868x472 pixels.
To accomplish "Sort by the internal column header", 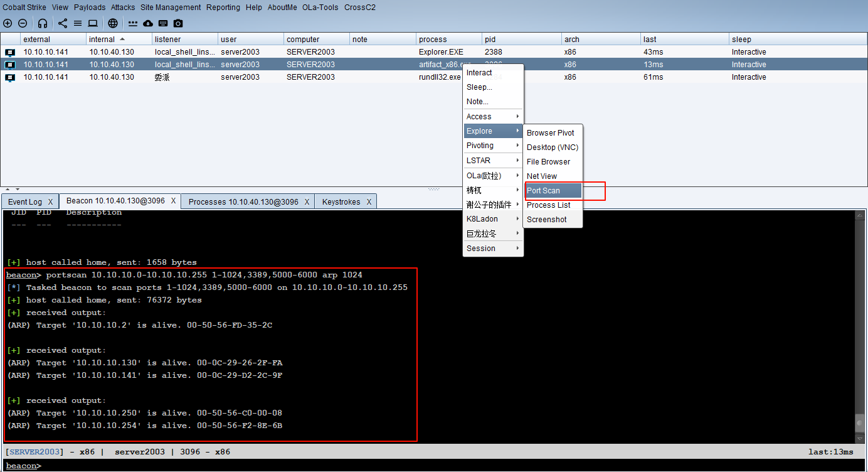I will (x=119, y=39).
